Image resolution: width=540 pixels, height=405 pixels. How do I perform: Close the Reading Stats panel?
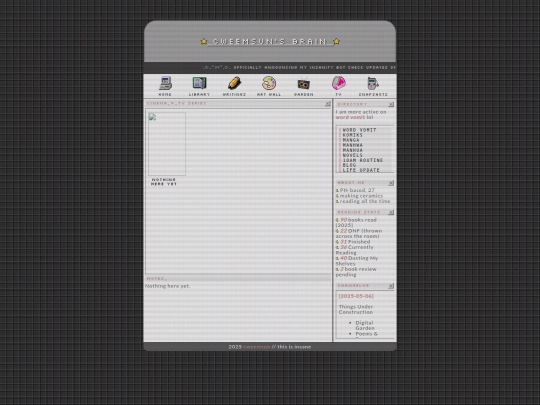391,212
